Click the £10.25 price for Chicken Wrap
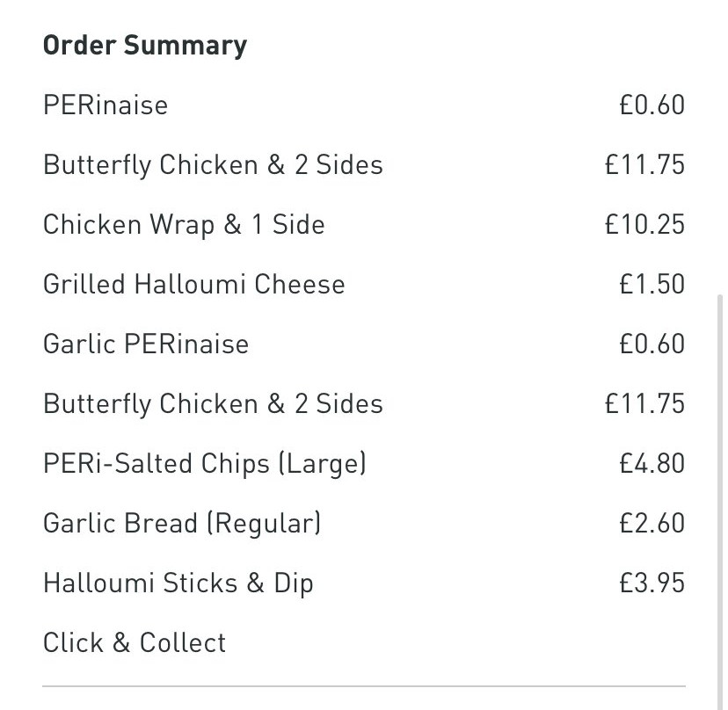 [644, 225]
